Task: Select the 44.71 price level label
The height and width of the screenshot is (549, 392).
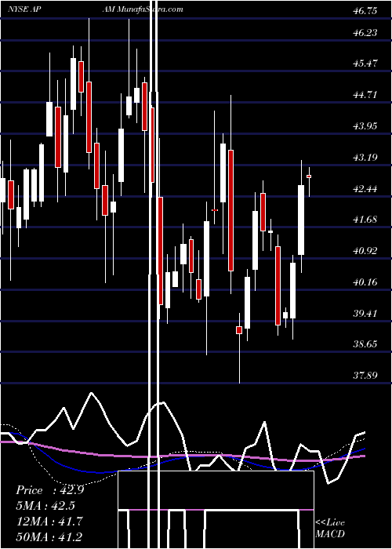Action: pyautogui.click(x=365, y=95)
